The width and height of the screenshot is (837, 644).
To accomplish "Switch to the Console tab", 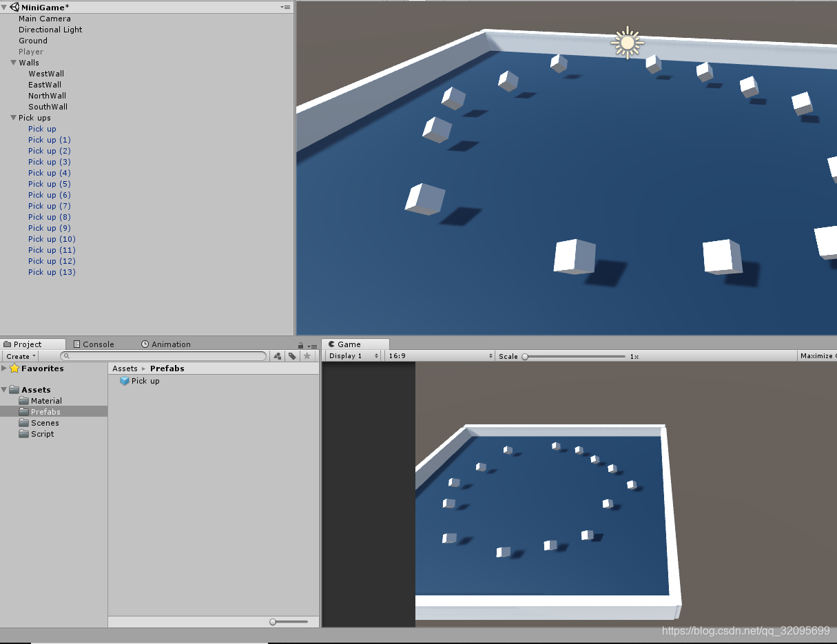I will 94,344.
